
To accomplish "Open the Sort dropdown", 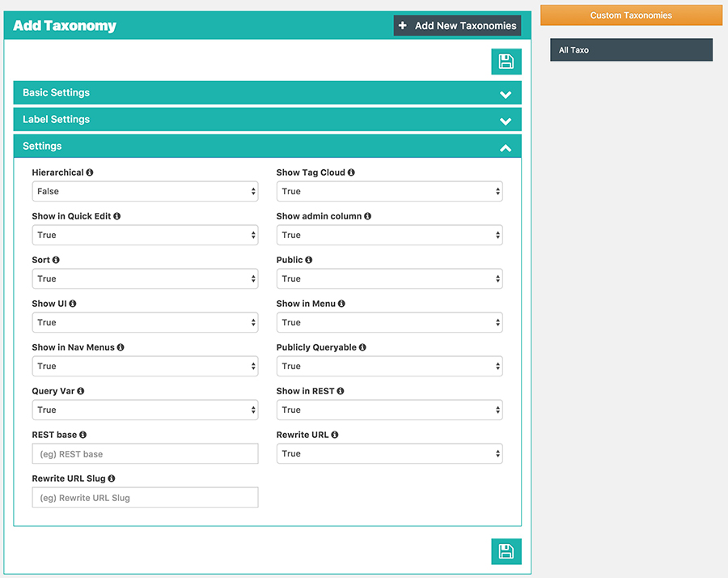I will (145, 278).
